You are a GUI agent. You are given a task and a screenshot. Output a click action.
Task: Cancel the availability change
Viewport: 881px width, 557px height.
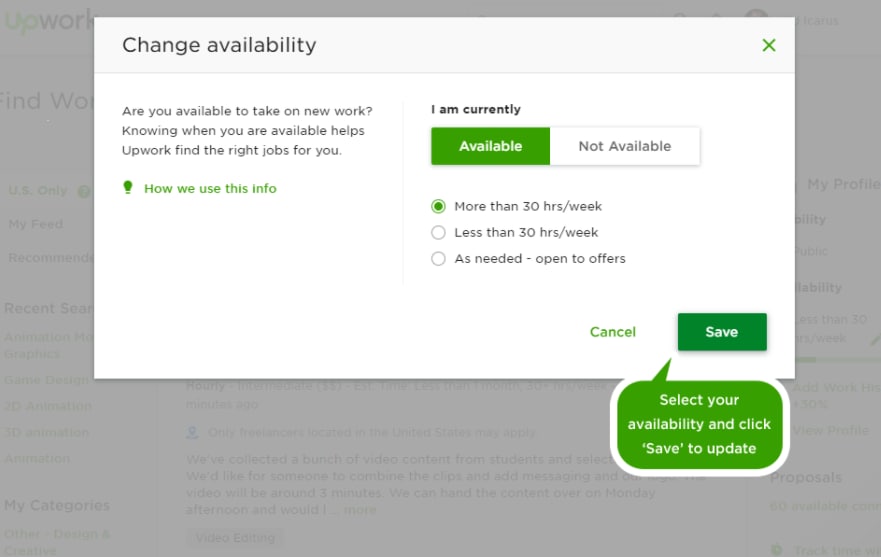click(612, 332)
